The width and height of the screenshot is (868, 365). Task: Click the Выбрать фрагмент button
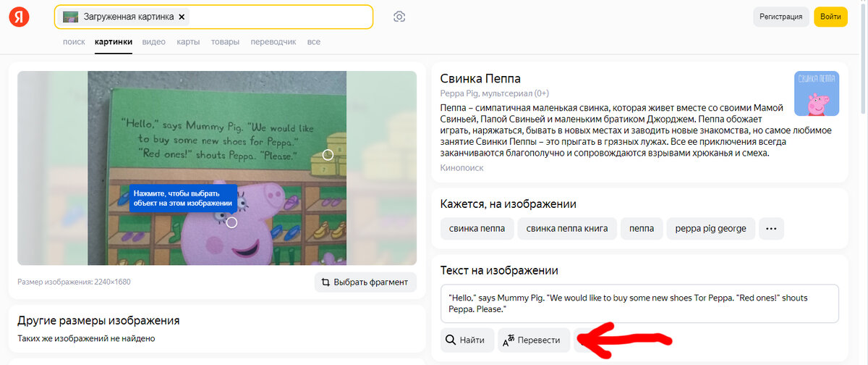(365, 282)
